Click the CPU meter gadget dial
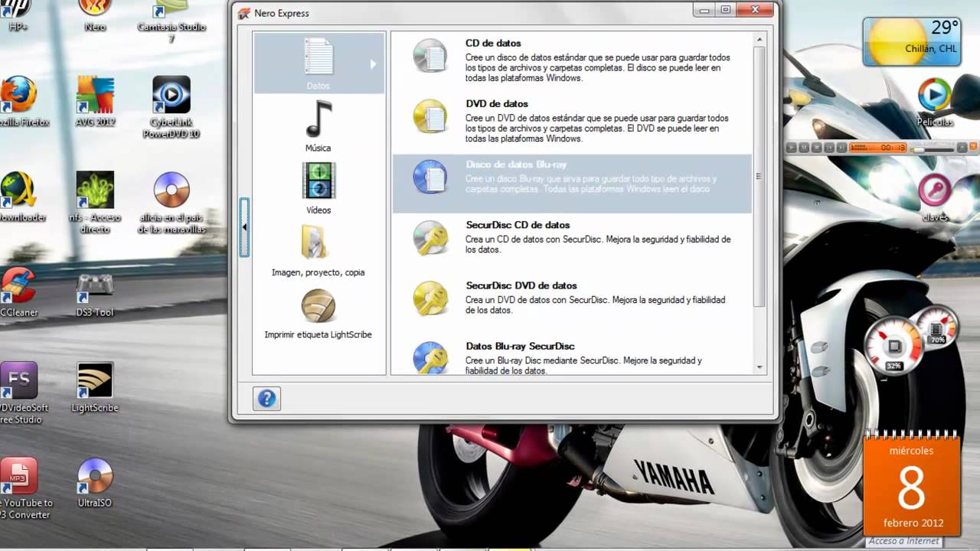This screenshot has height=551, width=980. 893,347
